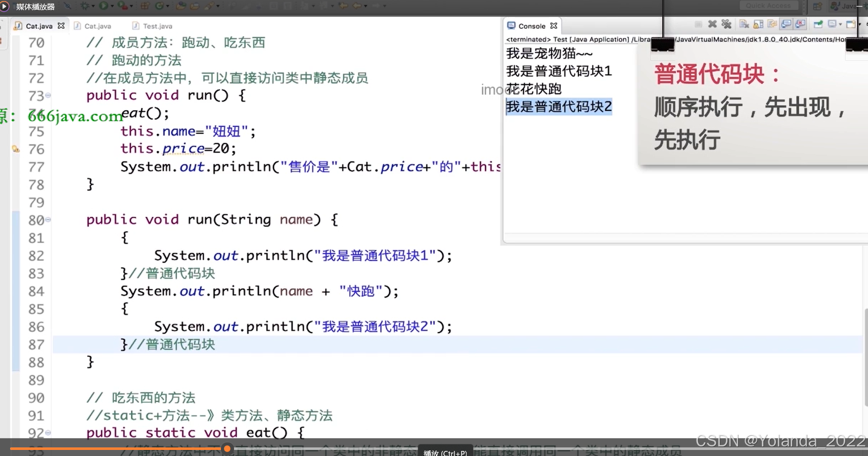Click the Clear Console icon
The height and width of the screenshot is (456, 868).
(744, 24)
